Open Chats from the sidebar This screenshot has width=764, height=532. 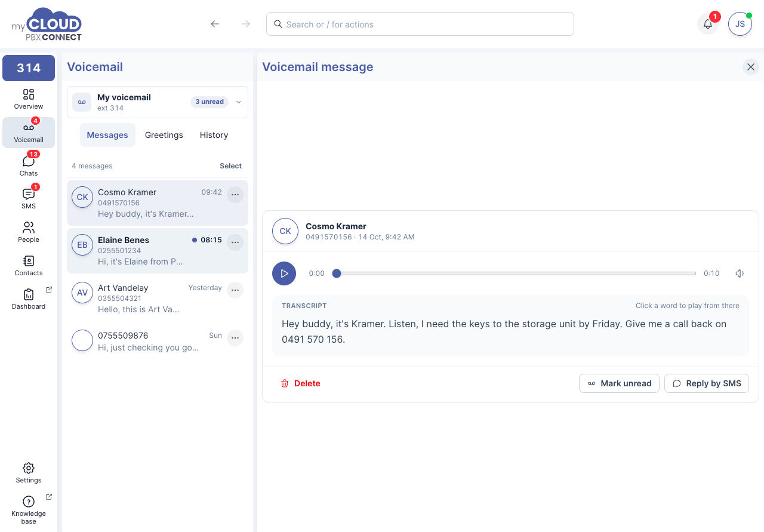[x=29, y=166]
